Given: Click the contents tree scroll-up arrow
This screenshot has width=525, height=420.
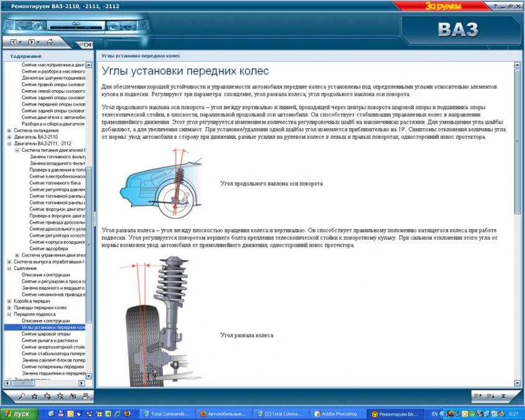Looking at the screenshot, I should (89, 65).
